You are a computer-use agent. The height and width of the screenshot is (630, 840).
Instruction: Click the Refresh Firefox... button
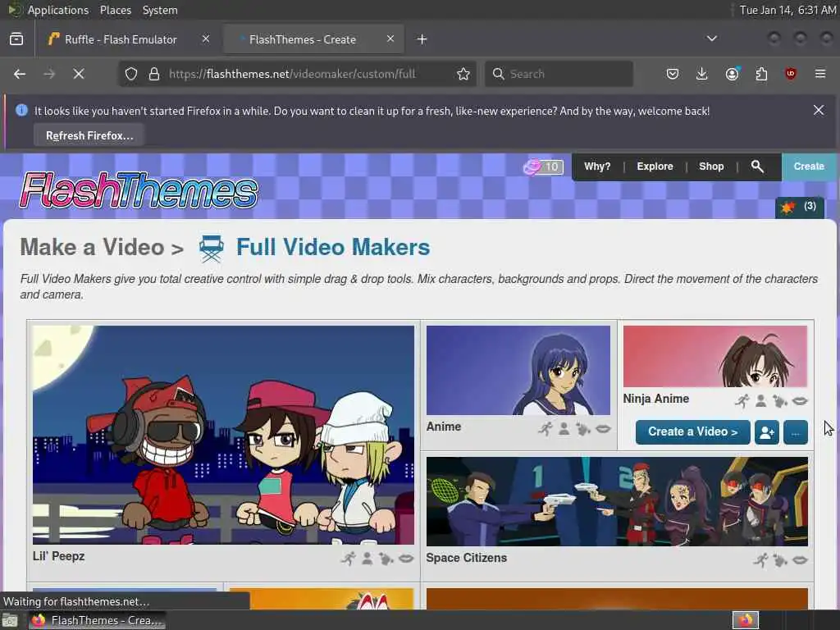tap(89, 135)
